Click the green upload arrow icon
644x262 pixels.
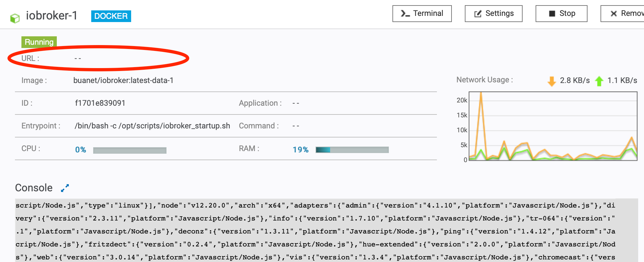click(x=599, y=81)
